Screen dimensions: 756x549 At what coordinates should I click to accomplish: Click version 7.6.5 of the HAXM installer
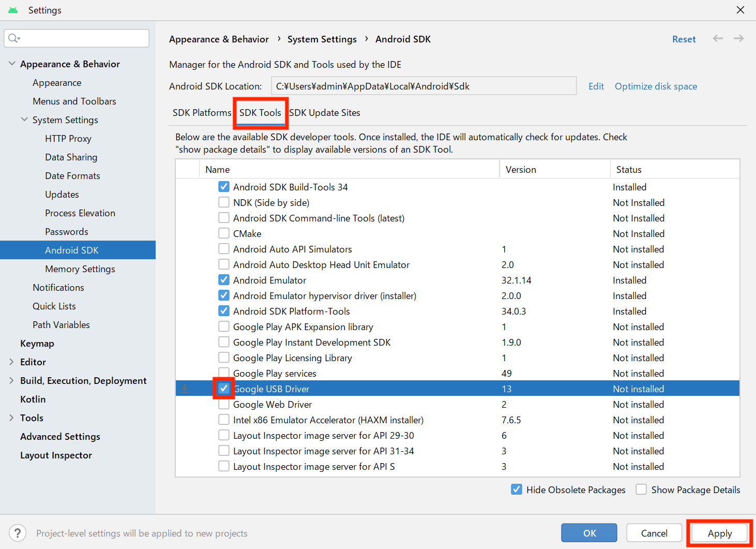[x=511, y=420]
